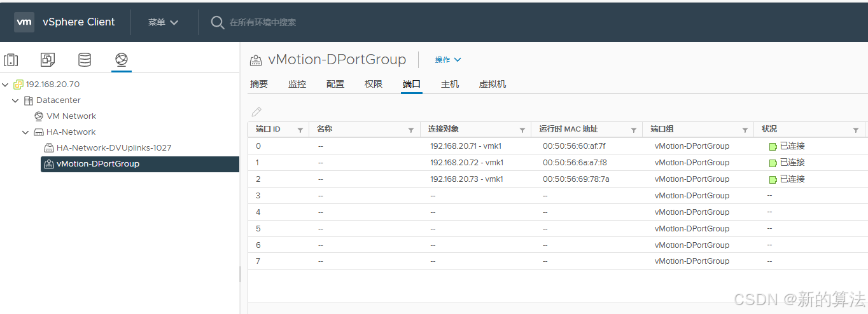Screen dimensions: 868x314
Task: Open VMs and Templates inventory view icon
Action: [x=48, y=60]
